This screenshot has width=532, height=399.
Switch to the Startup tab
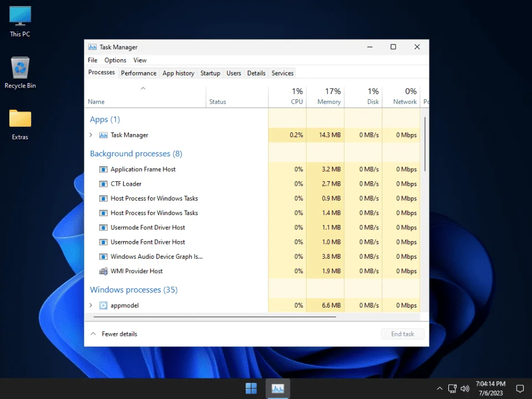[x=210, y=73]
